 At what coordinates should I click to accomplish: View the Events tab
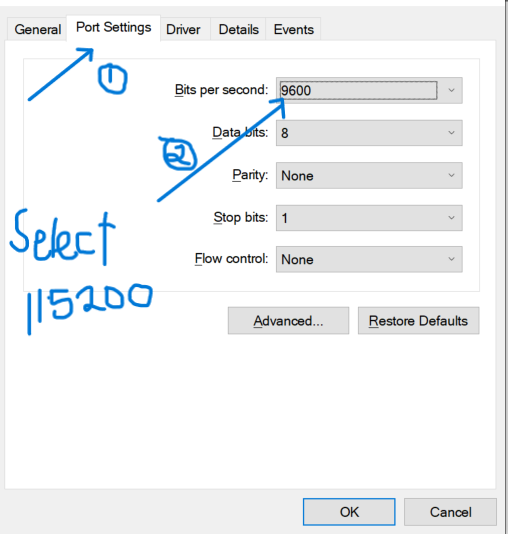(x=293, y=29)
